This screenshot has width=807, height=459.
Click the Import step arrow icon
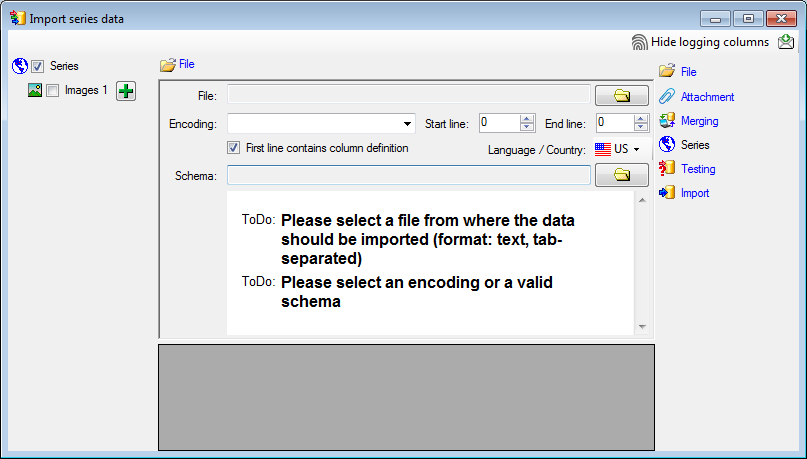click(x=667, y=192)
